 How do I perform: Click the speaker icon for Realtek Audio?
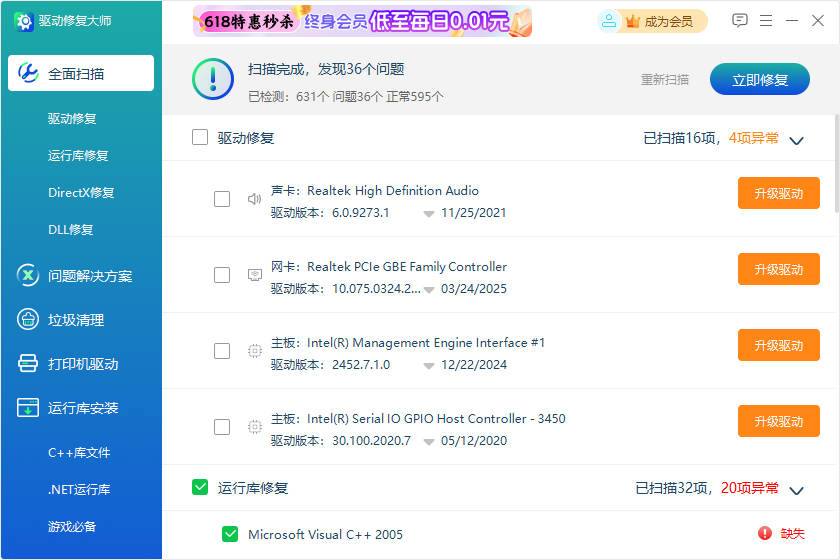(x=254, y=199)
